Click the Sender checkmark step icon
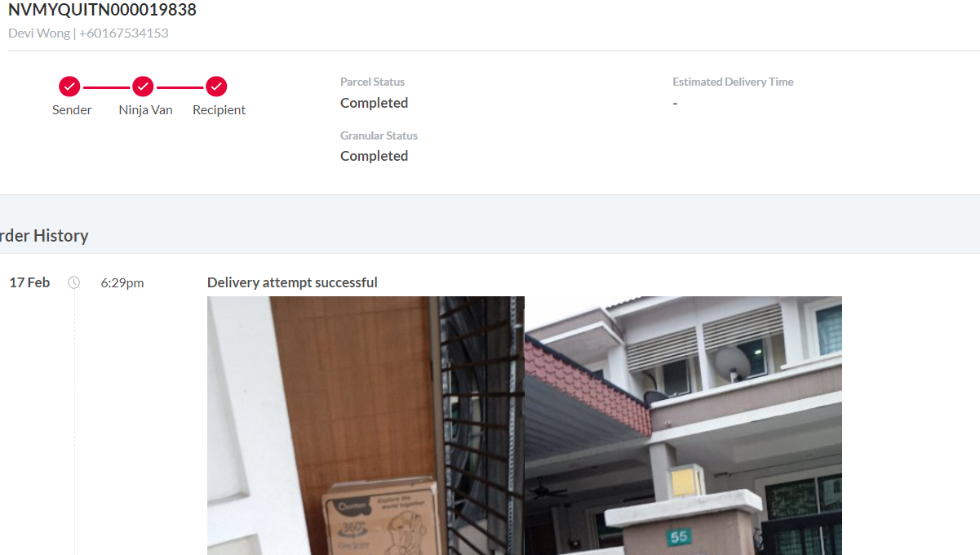 tap(69, 87)
